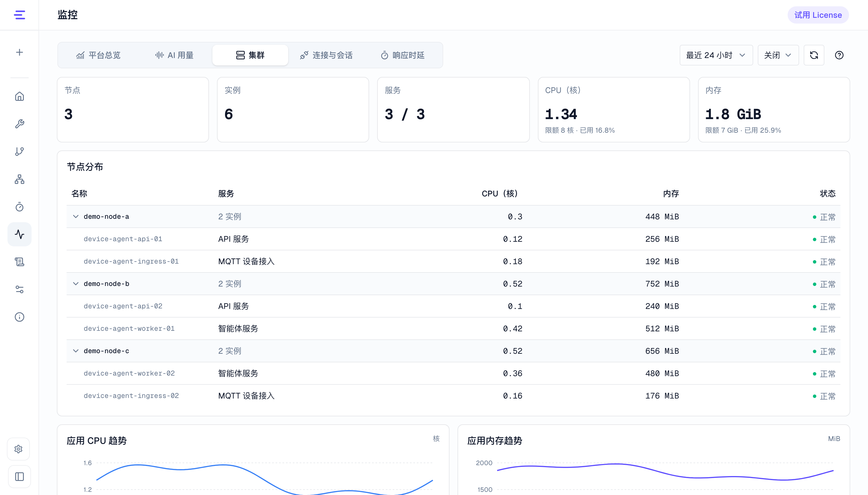Click the plus icon in sidebar
This screenshot has height=495, width=868.
19,52
